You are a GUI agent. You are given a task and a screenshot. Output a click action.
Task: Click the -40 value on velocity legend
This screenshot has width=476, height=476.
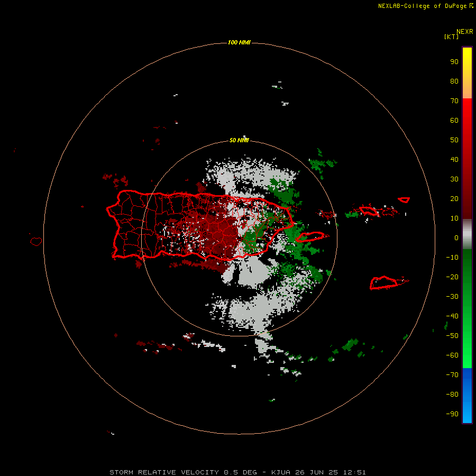[452, 316]
